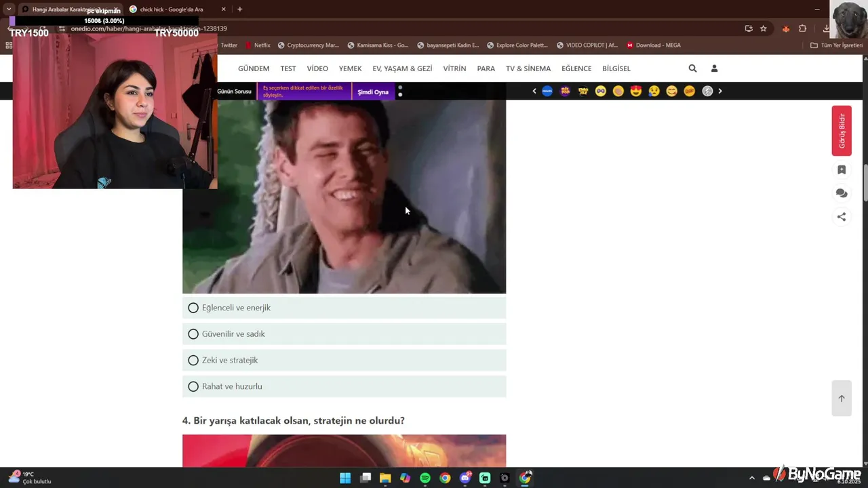
Task: Open the Task View taskbar icon
Action: [x=366, y=478]
